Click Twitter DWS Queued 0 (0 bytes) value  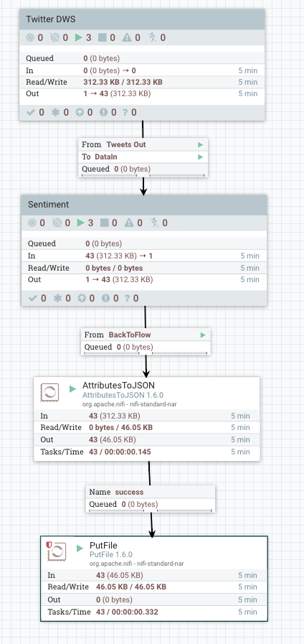coord(101,58)
